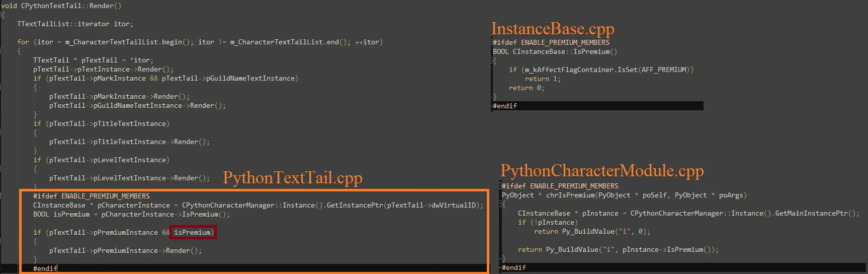Collapse the #ifdef fold marker in PythonCharacterModule.cpp
Screen dimensions: 868x274
(x=500, y=186)
